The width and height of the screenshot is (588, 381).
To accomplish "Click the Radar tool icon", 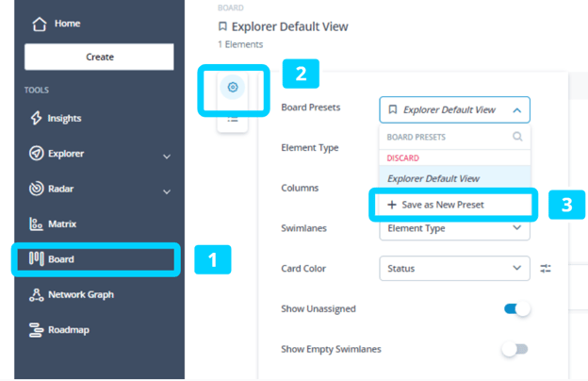I will tap(37, 189).
